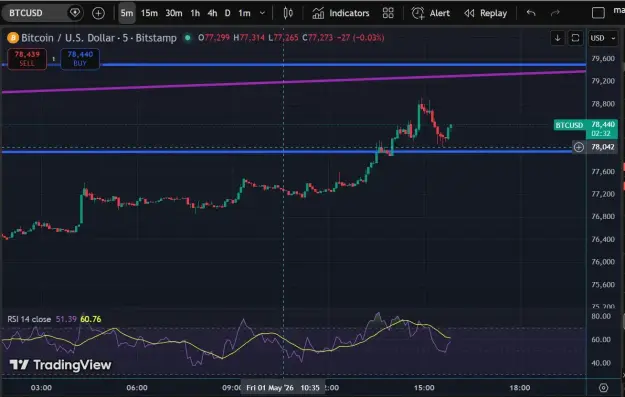Click the Bitcoin / U.S. Dollar symbol title
This screenshot has height=397, width=625.
tap(99, 38)
